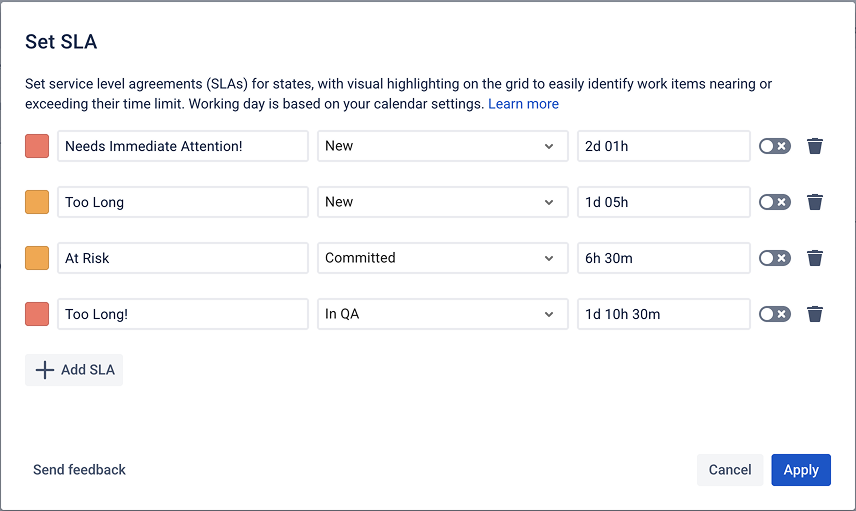Remove the 'Too Long!' In QA SLA

point(815,314)
